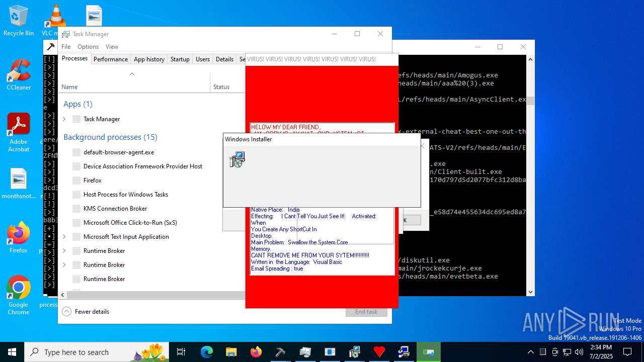Open the volume control in tray
Image resolution: width=644 pixels, height=362 pixels.
(579, 352)
